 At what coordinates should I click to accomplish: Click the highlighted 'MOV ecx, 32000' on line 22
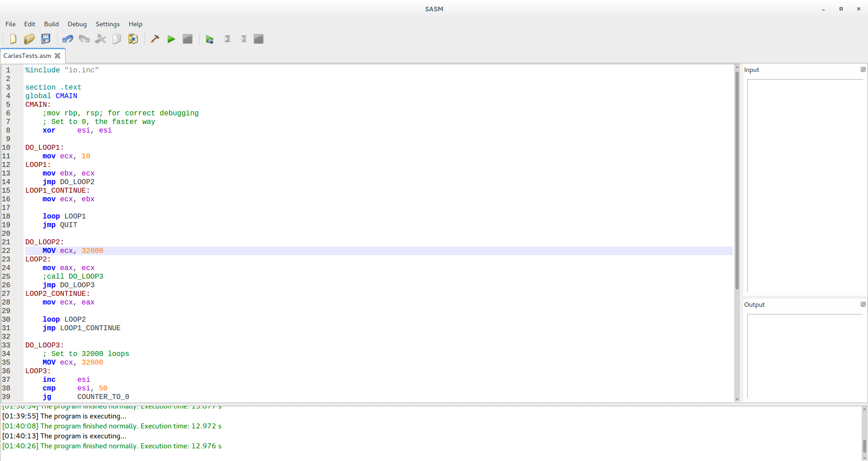coord(73,251)
